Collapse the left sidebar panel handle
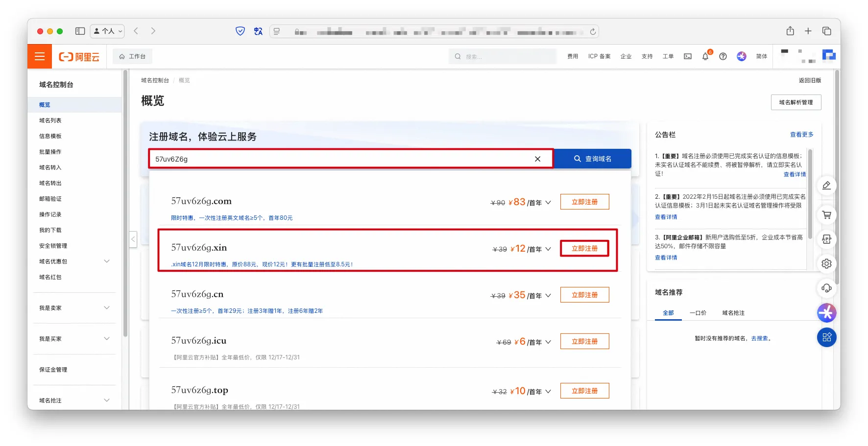Image resolution: width=868 pixels, height=446 pixels. tap(133, 239)
